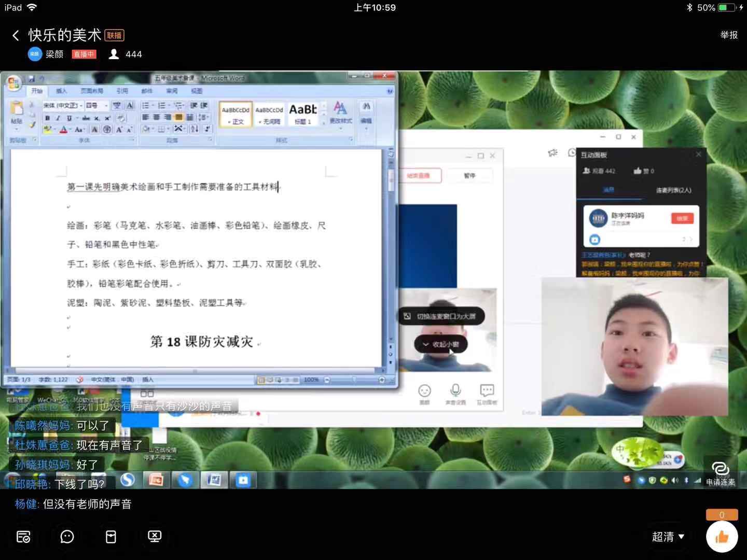Toggle justify paragraph alignment button
This screenshot has width=747, height=560.
(178, 118)
